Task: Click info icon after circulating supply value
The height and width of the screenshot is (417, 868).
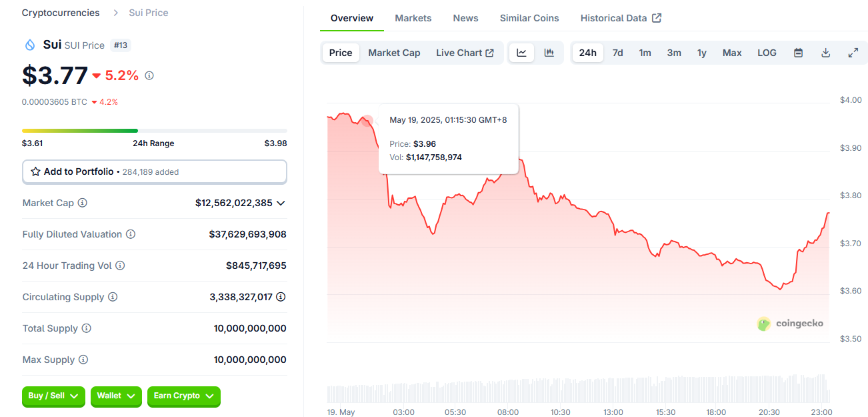Action: click(281, 297)
